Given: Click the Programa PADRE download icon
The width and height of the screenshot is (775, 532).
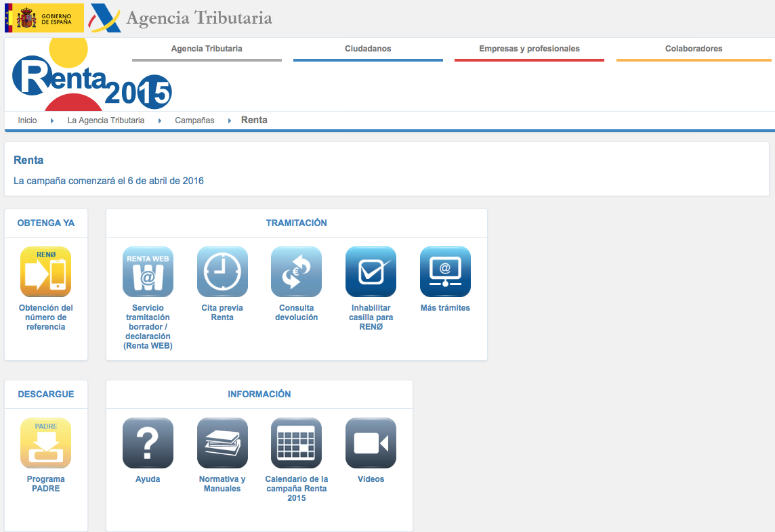Looking at the screenshot, I should click(x=45, y=443).
